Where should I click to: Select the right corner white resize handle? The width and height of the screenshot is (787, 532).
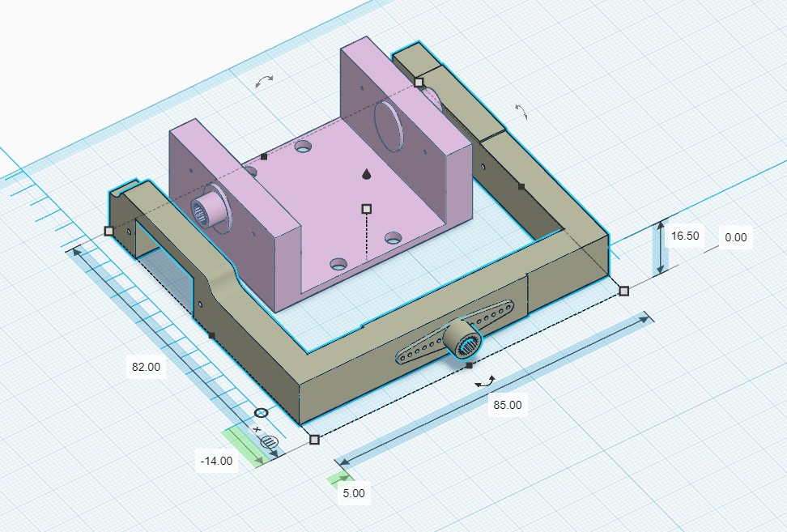pos(624,291)
